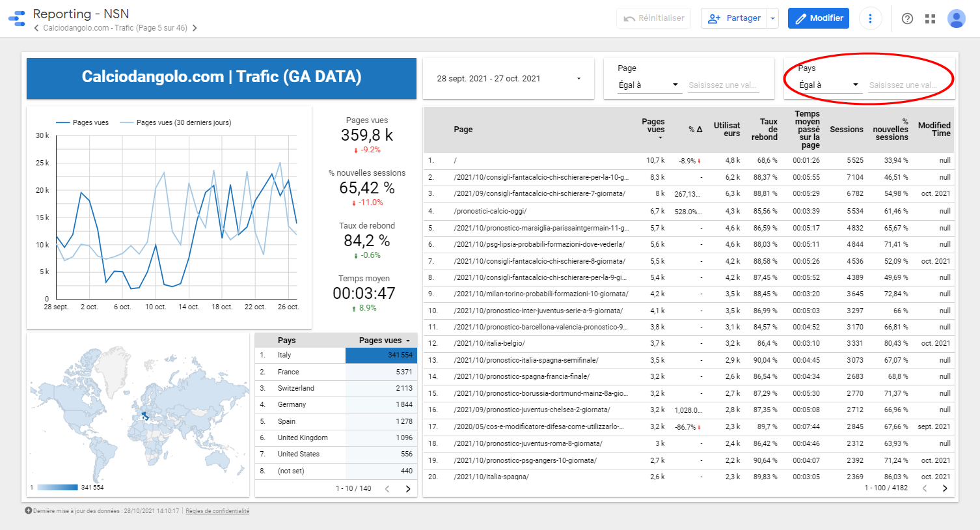
Task: Click the Partager button
Action: click(734, 18)
